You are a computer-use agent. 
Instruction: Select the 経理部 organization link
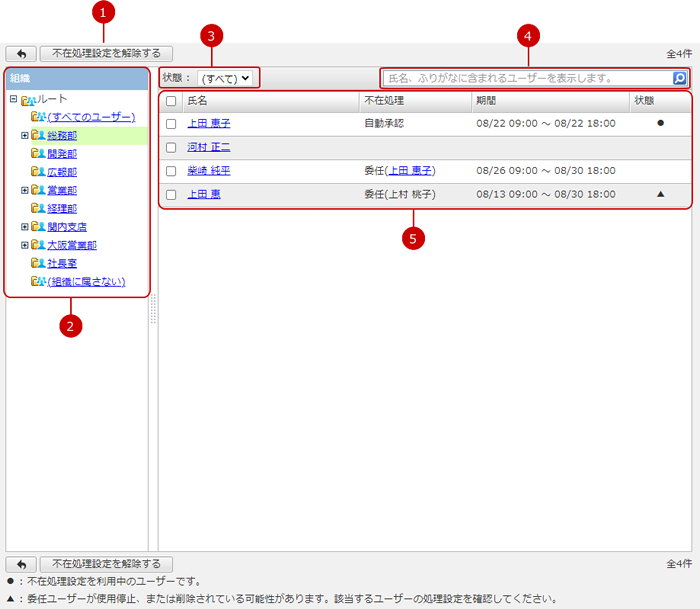[62, 209]
